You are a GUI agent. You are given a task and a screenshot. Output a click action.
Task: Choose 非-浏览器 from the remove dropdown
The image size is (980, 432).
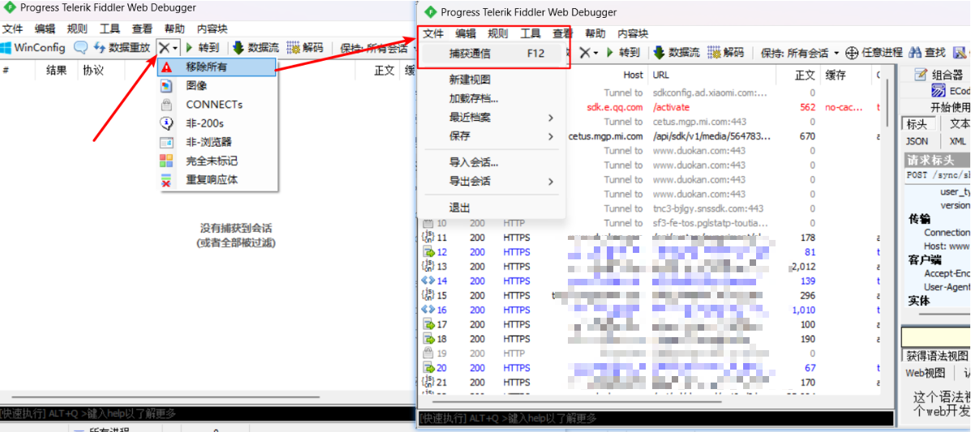coord(217,142)
